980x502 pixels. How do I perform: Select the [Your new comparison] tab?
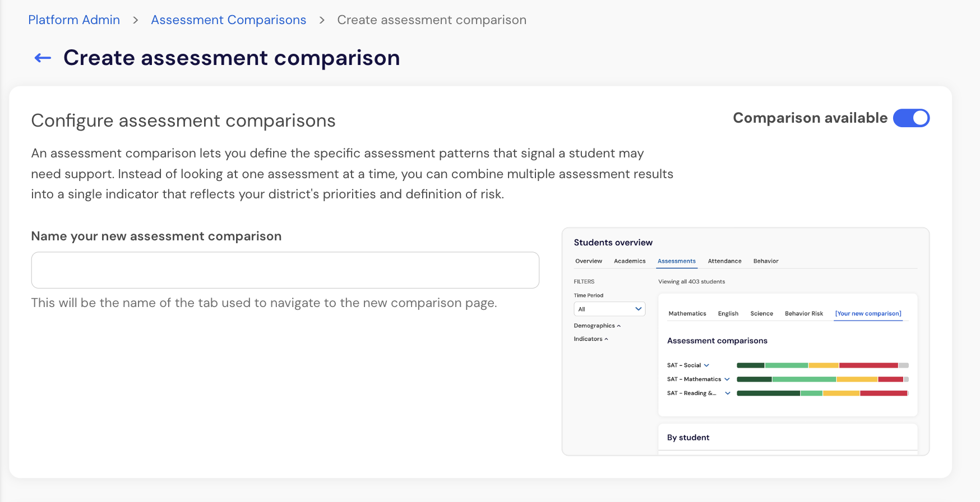click(x=868, y=314)
